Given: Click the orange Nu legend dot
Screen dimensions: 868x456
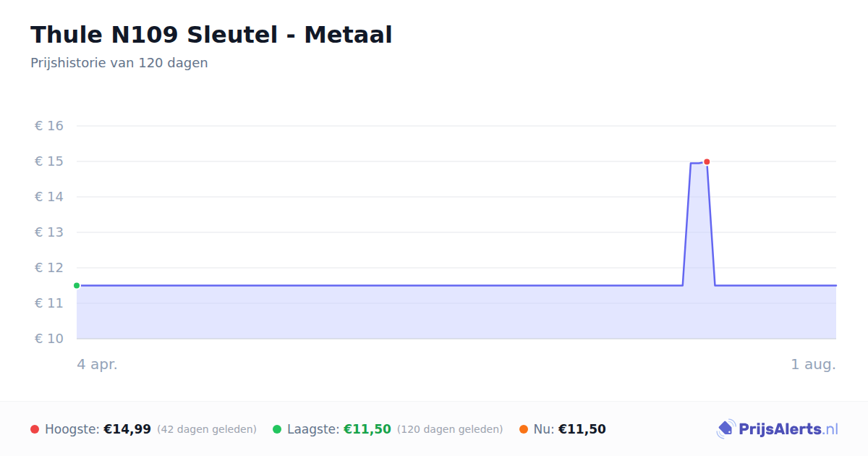Looking at the screenshot, I should pos(524,429).
